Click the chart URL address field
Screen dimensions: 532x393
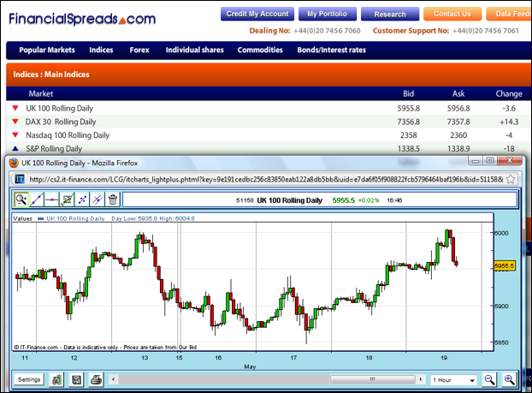pyautogui.click(x=266, y=179)
